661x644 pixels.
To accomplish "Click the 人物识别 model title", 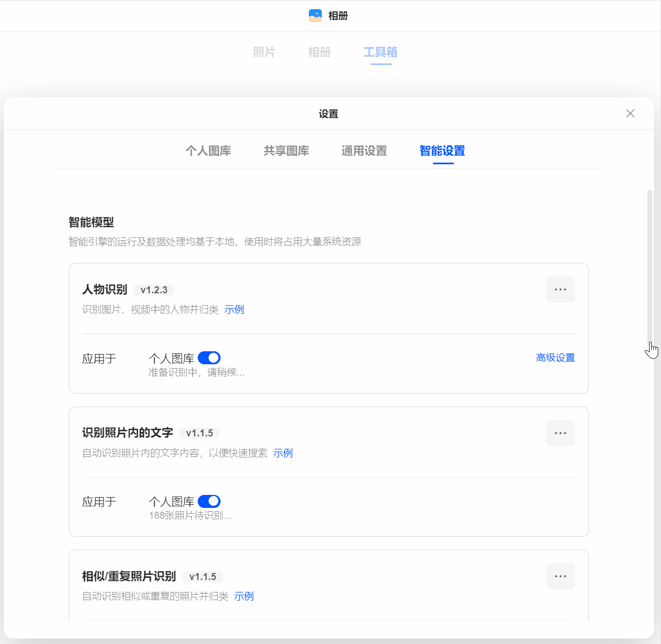I will pos(105,289).
